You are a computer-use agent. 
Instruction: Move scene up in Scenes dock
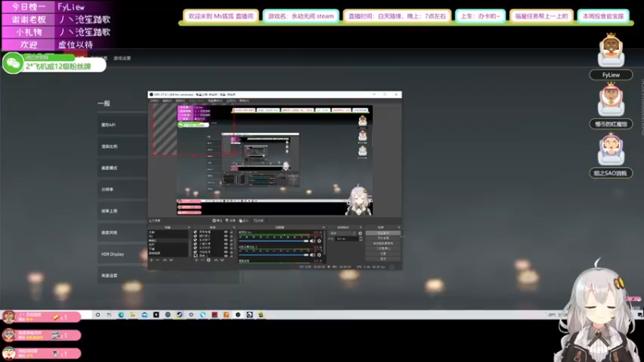[x=165, y=260]
